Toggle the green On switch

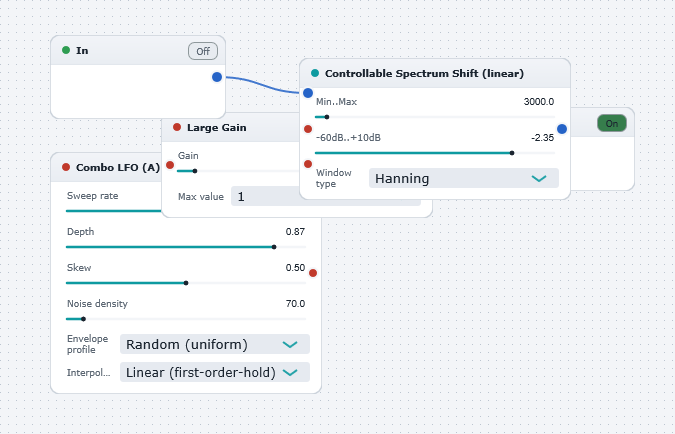pos(612,124)
